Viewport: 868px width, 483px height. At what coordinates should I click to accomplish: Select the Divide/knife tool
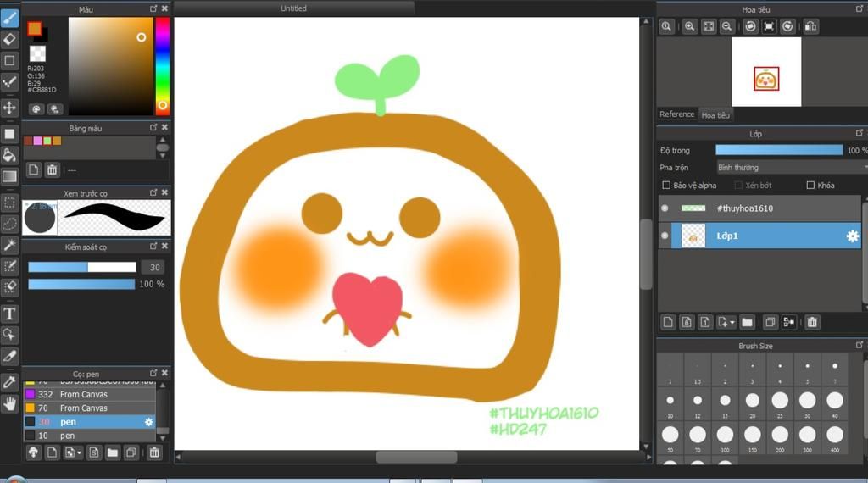(9, 356)
